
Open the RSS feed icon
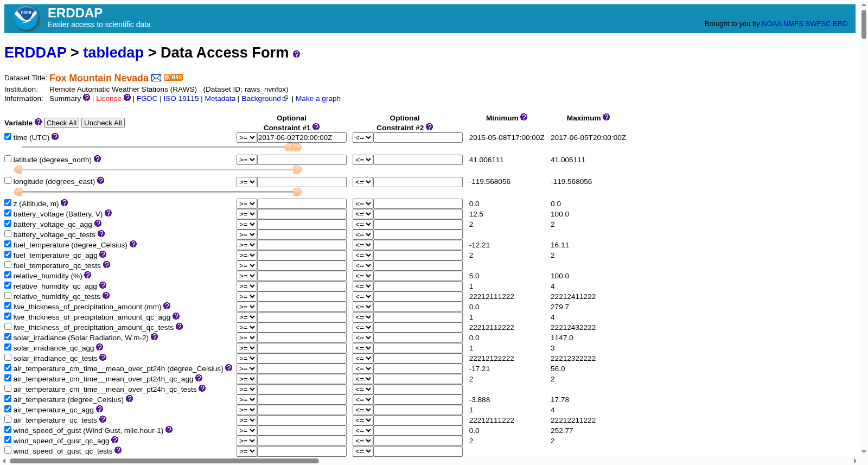coord(174,78)
